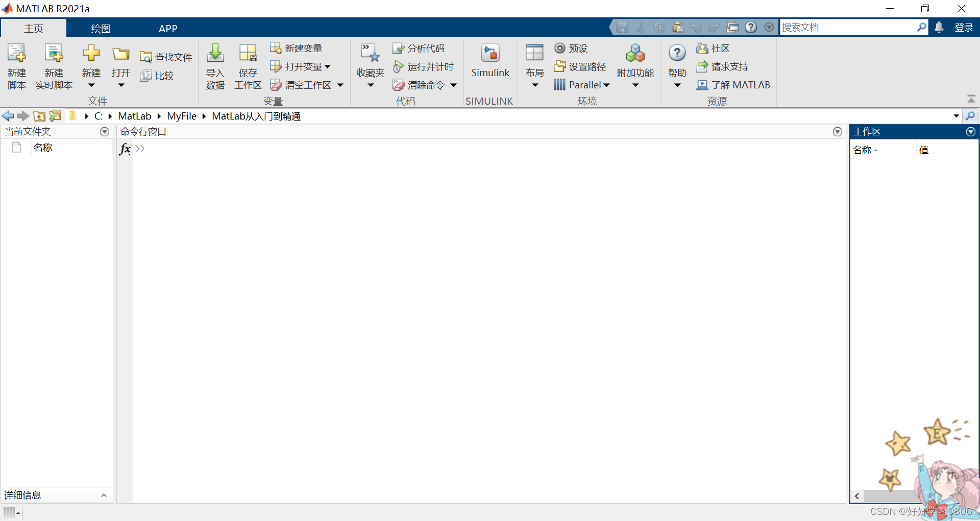Screen dimensions: 980x521
Task: Toggle the details (详细信息) panel
Action: (104, 495)
